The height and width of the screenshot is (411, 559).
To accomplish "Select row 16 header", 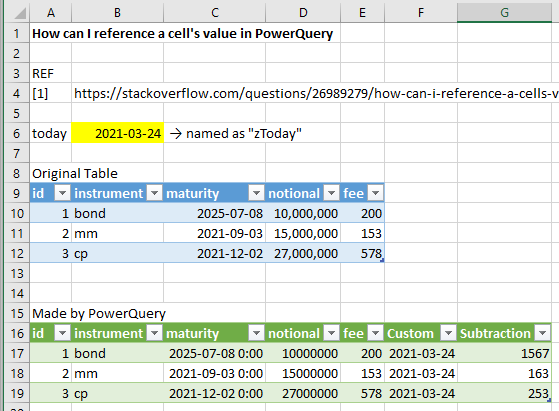I will [17, 333].
